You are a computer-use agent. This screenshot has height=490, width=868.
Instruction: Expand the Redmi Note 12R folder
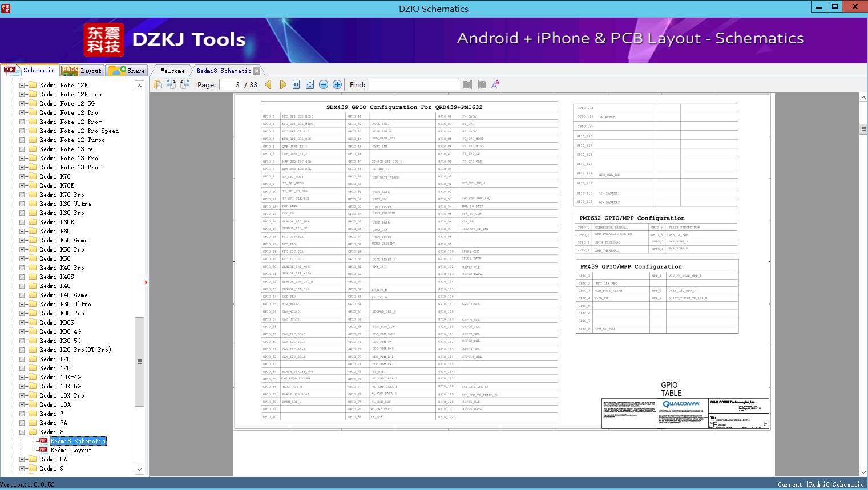[22, 85]
